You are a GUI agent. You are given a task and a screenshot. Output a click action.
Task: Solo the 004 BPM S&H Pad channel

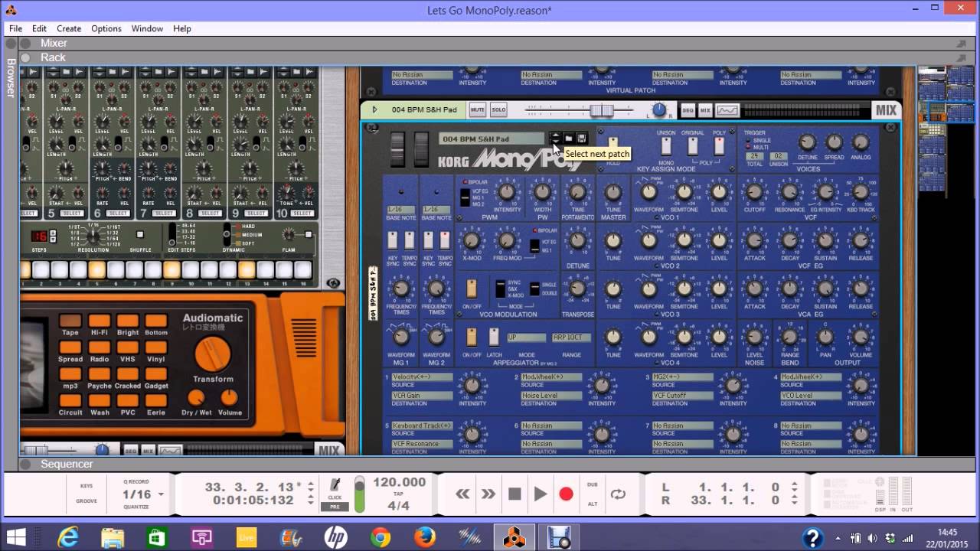[498, 110]
